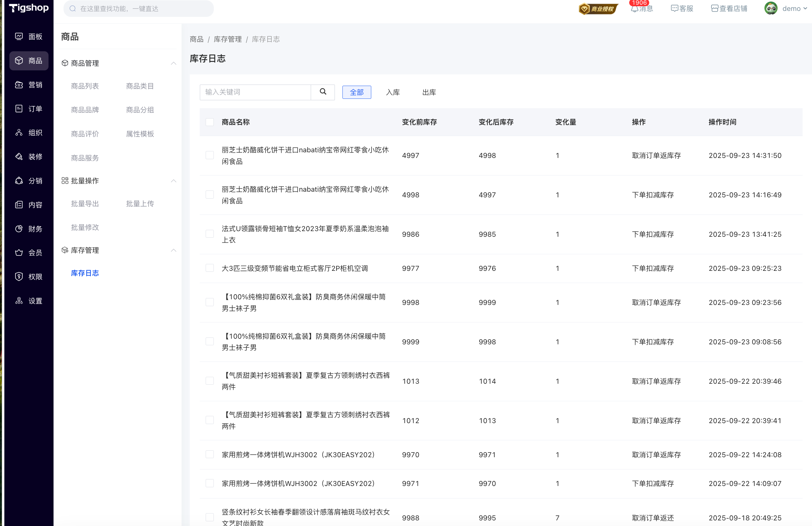Open 客服 customer service chat icon
812x526 pixels.
pyautogui.click(x=675, y=9)
